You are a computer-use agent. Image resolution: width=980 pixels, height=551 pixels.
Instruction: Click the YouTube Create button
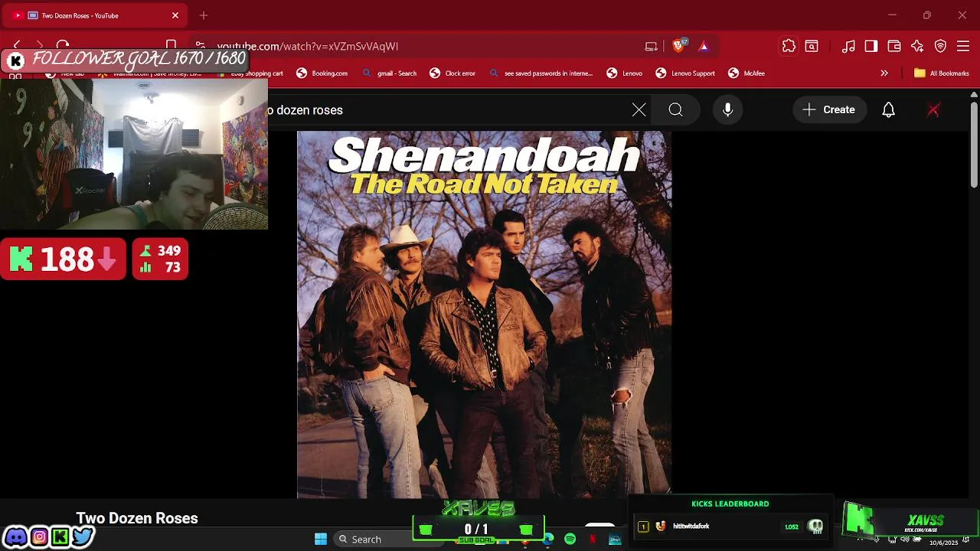(x=829, y=110)
